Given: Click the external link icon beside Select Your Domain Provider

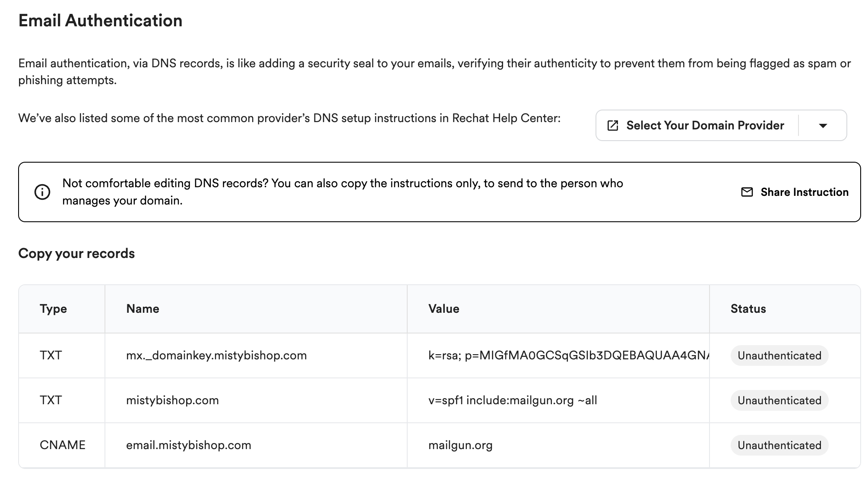Looking at the screenshot, I should [x=612, y=126].
